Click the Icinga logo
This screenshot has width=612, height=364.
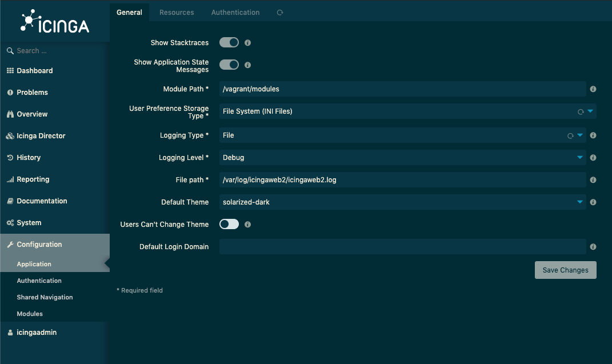(55, 21)
